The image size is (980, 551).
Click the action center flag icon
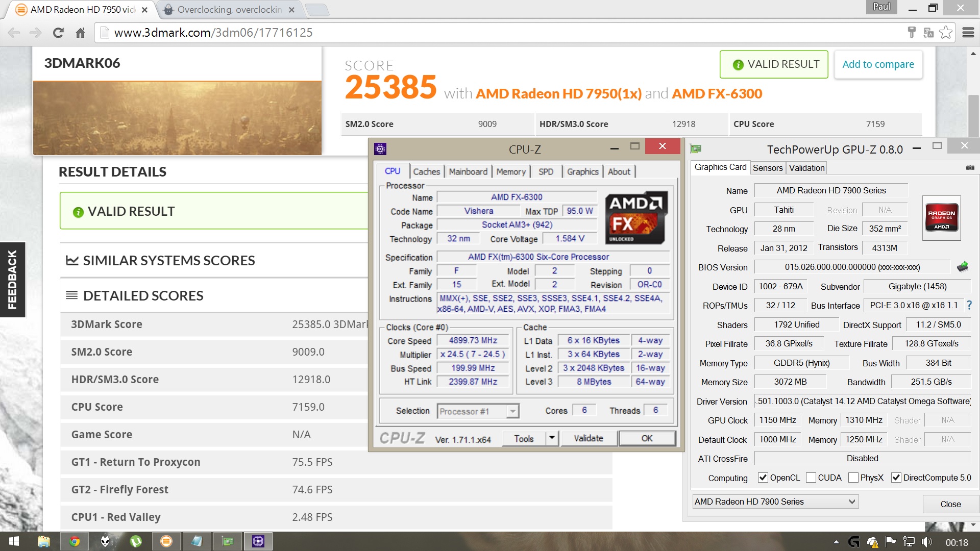pos(891,542)
